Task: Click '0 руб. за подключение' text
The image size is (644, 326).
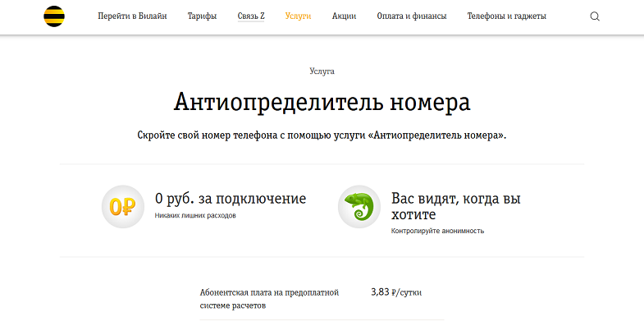Action: coord(231,199)
